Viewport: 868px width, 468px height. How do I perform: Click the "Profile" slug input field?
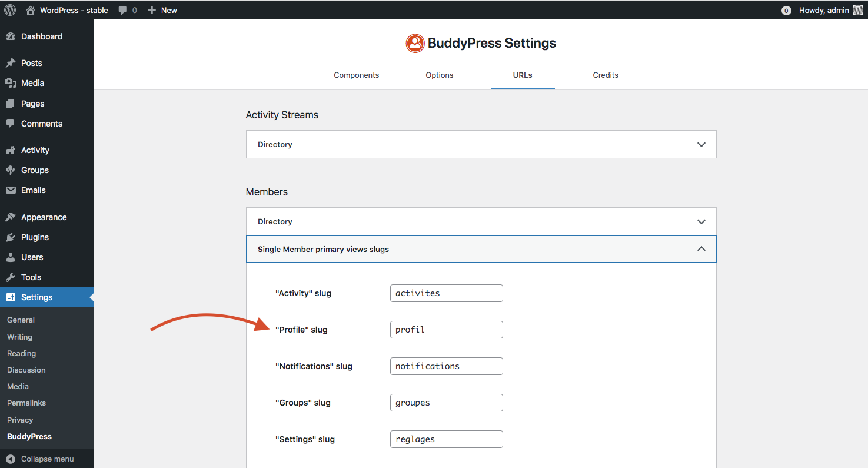[446, 330]
